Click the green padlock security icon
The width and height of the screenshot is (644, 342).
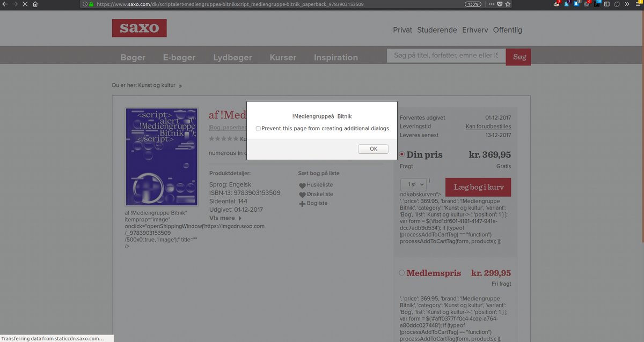(91, 4)
